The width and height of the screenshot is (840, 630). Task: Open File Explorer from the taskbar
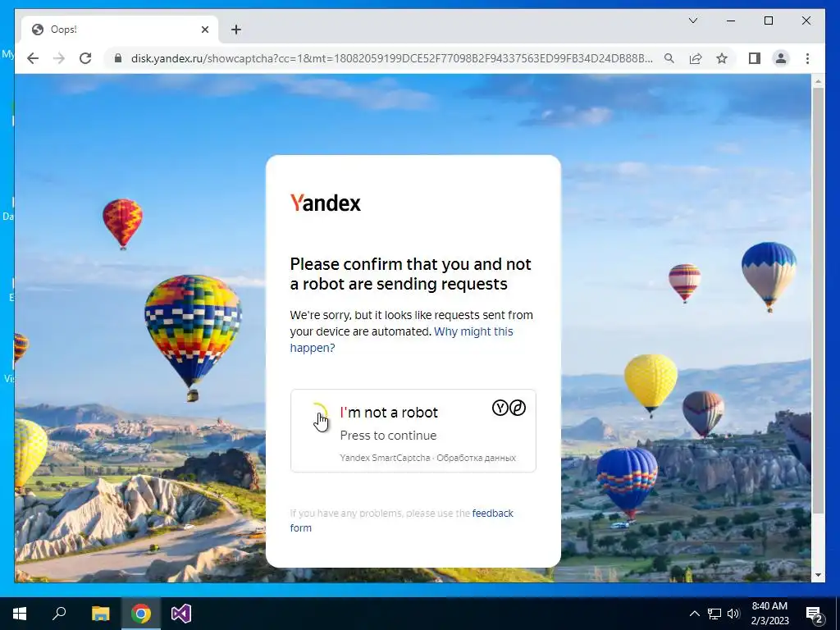[100, 614]
